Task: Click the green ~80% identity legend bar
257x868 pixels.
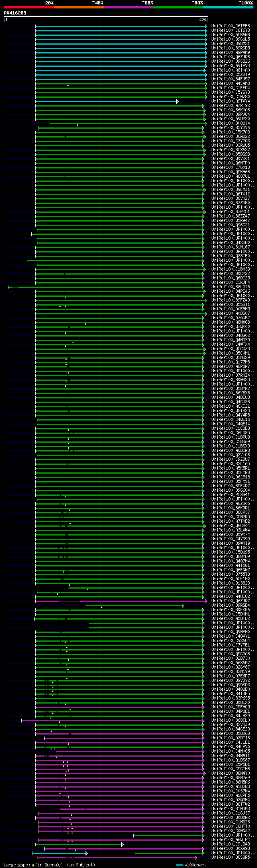Action: [x=178, y=7]
